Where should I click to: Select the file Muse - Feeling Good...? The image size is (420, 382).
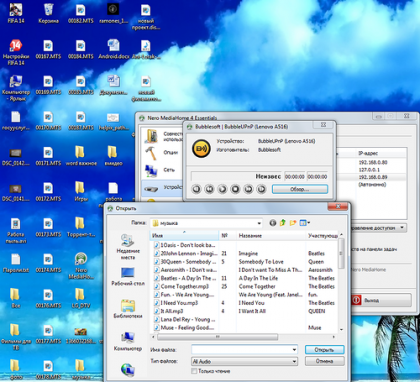pos(184,328)
